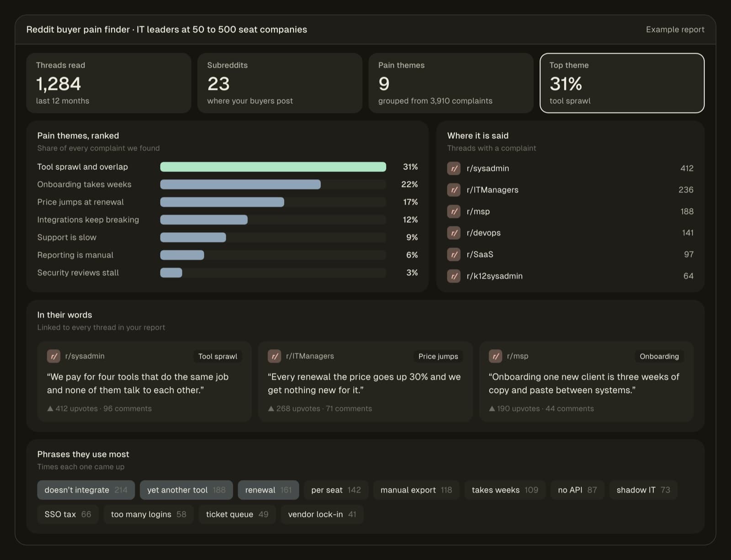Click the "Price jumps at renewal" theme label
Image resolution: width=731 pixels, height=560 pixels.
pos(80,202)
